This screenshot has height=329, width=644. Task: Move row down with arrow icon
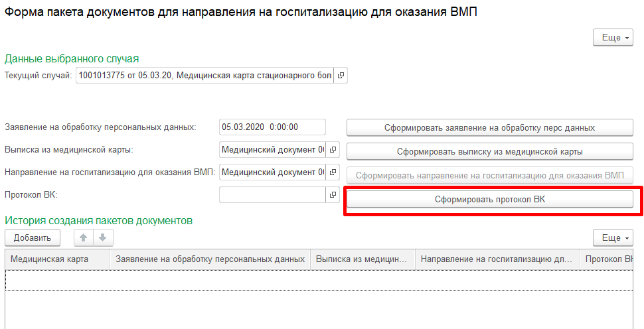(102, 237)
